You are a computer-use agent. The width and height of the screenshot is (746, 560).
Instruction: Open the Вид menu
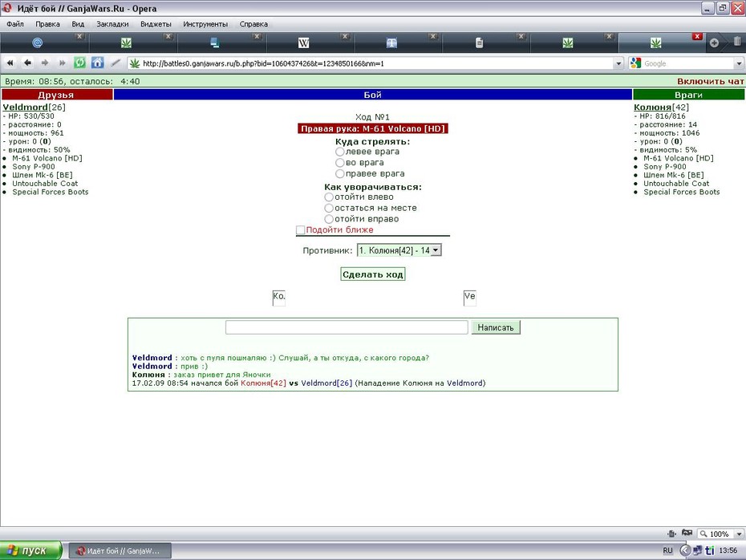click(78, 24)
